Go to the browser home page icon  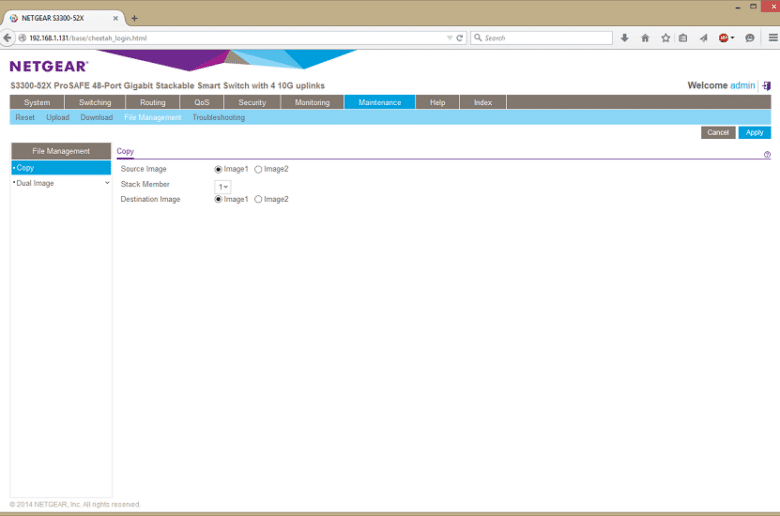click(645, 38)
